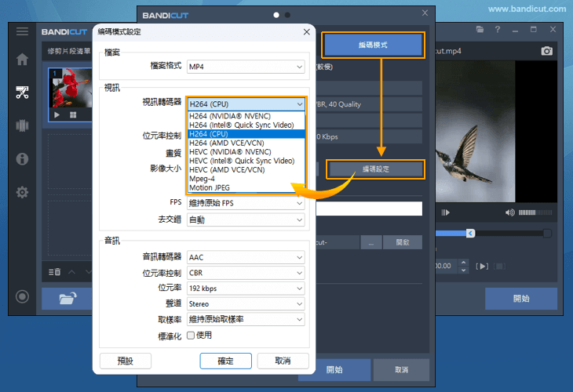Screen dimensions: 573x392
Task: Open the 取樣率 維持原始取樣率 dropdown
Action: 246,319
